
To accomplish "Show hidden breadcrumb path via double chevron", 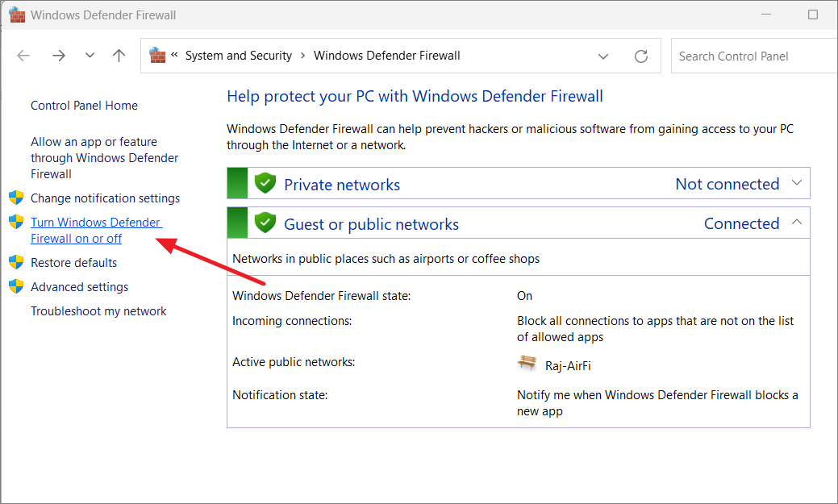I will tap(175, 55).
